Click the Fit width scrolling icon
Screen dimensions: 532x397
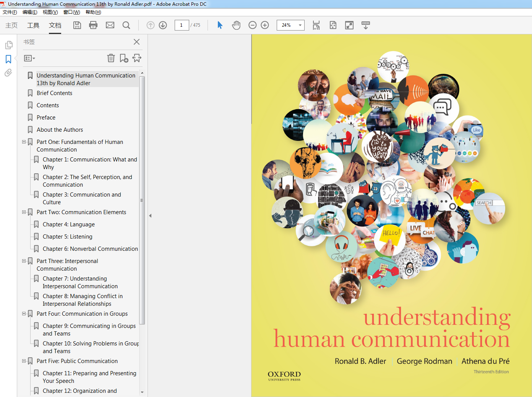tap(316, 25)
